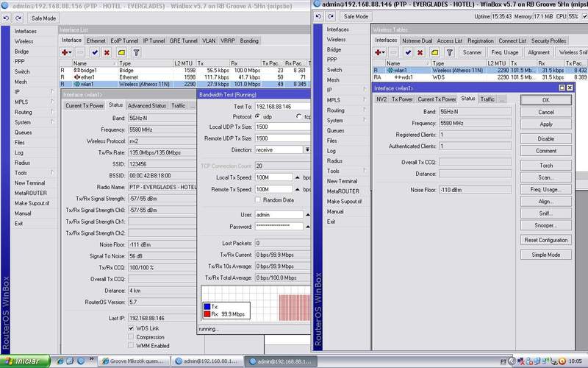Click red X Disable icon in Interface List
Screen dimensions: 588x368
107,52
